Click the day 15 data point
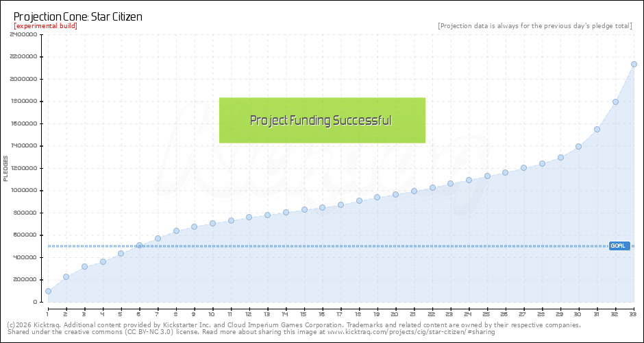 pyautogui.click(x=304, y=209)
